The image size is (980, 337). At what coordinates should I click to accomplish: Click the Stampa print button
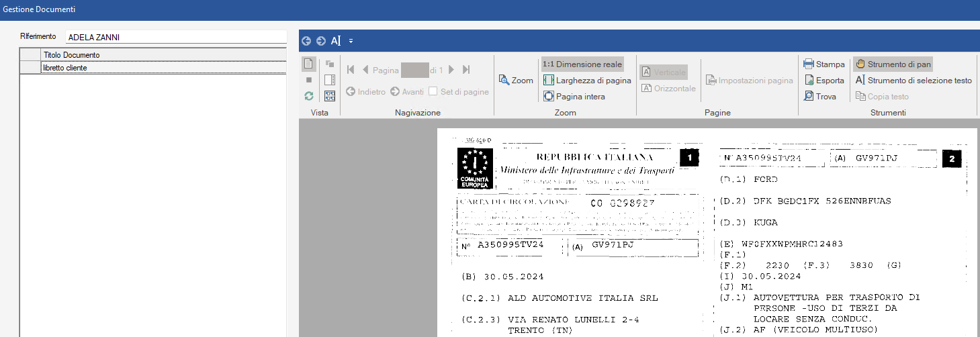click(x=824, y=64)
